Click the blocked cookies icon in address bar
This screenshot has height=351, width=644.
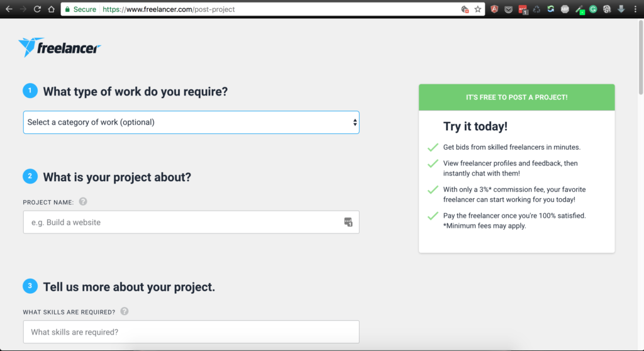point(465,9)
